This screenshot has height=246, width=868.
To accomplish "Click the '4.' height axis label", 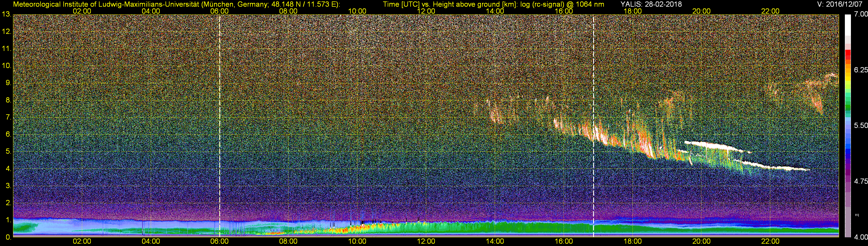I will [8, 169].
